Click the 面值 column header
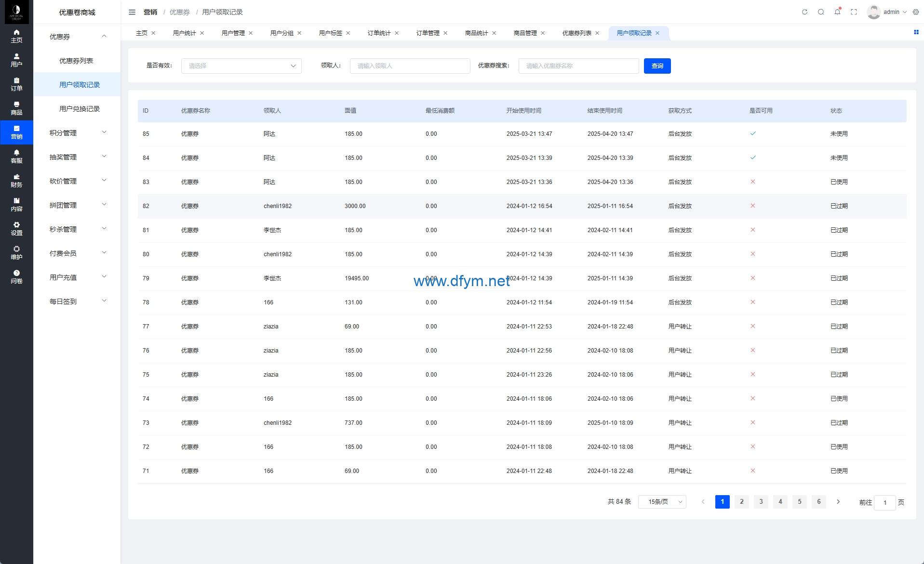924x564 pixels. pos(350,111)
